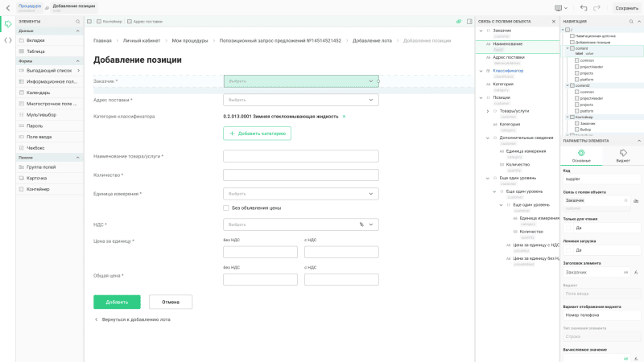Viewport: 644px width, 362px height.
Task: Click the undo arrow in top toolbar
Action: (584, 7)
